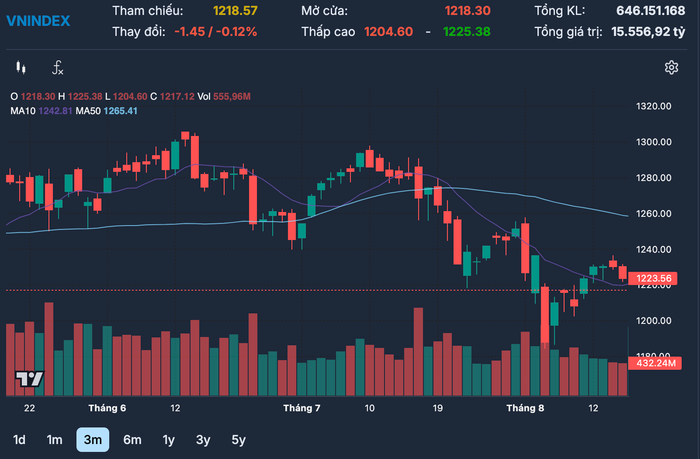The height and width of the screenshot is (459, 700).
Task: Switch to the 1m timeframe
Action: tap(54, 440)
